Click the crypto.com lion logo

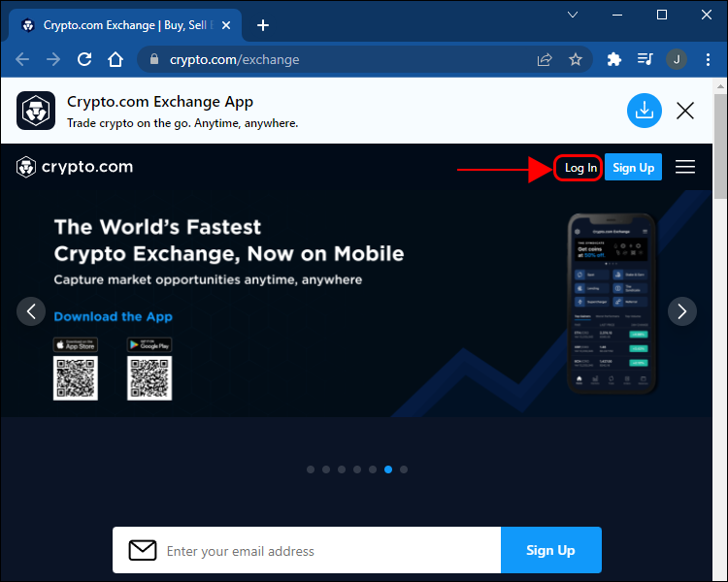(26, 167)
